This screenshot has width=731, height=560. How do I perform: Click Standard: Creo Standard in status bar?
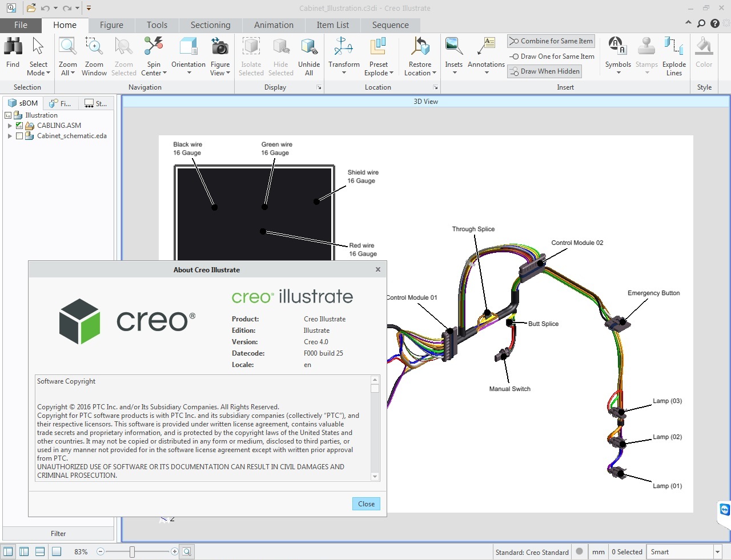(x=532, y=552)
